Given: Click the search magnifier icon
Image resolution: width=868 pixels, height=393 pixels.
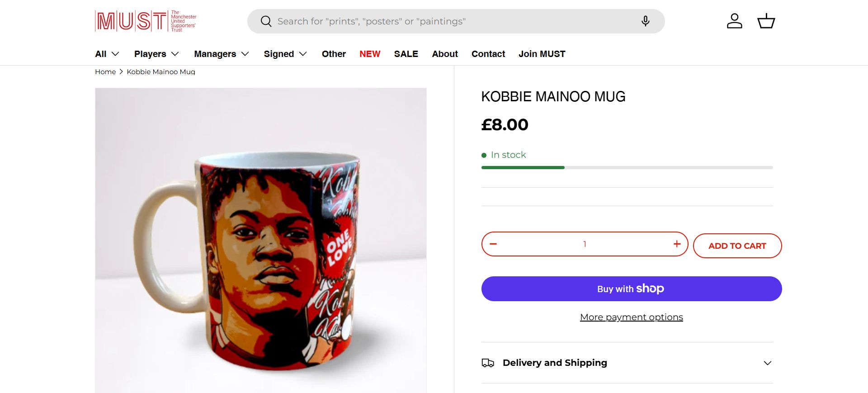Looking at the screenshot, I should coord(266,21).
